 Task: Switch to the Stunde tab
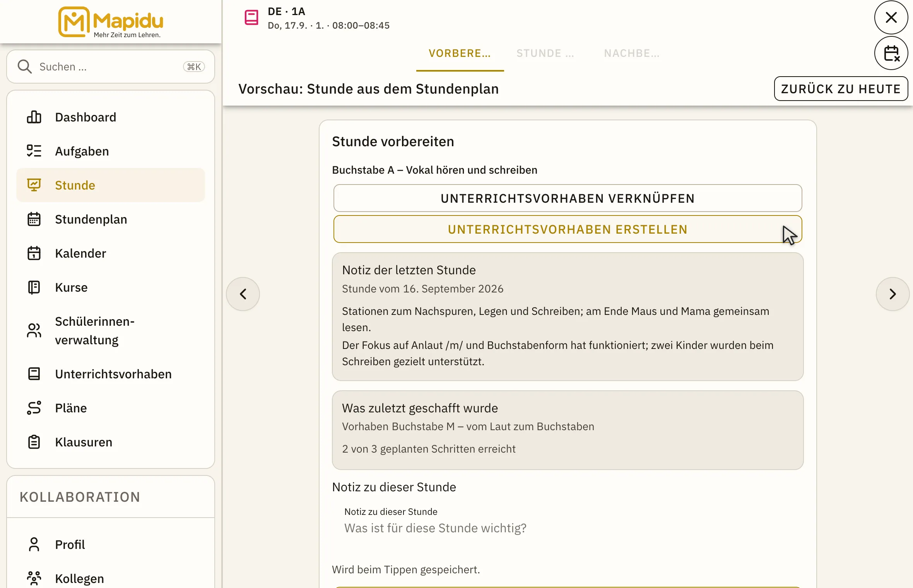(x=545, y=53)
